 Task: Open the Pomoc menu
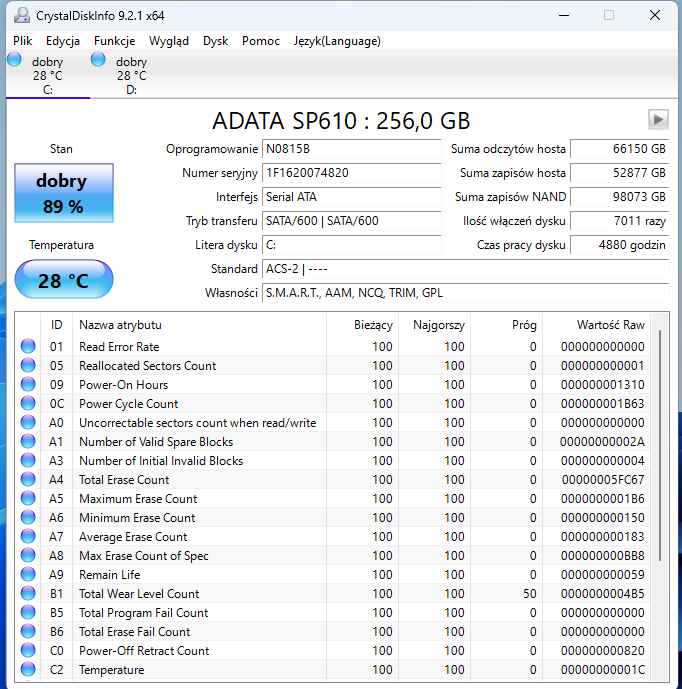[261, 41]
